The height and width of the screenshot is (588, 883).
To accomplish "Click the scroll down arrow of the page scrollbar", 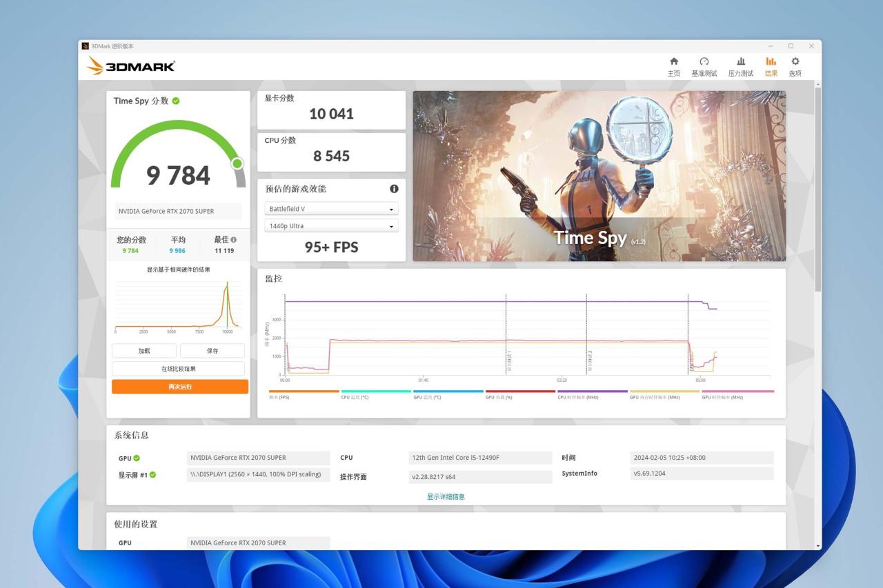I will 818,546.
